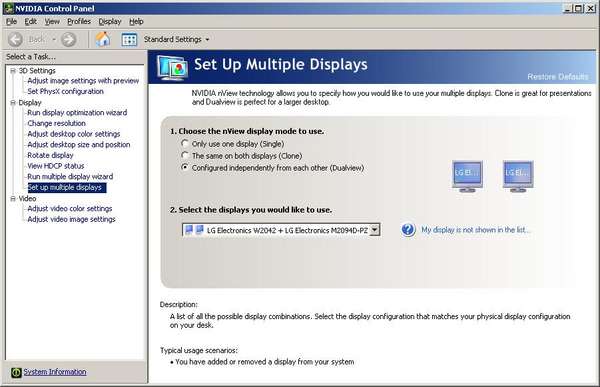600x387 pixels.
Task: Collapse the Video tree node
Action: click(13, 199)
